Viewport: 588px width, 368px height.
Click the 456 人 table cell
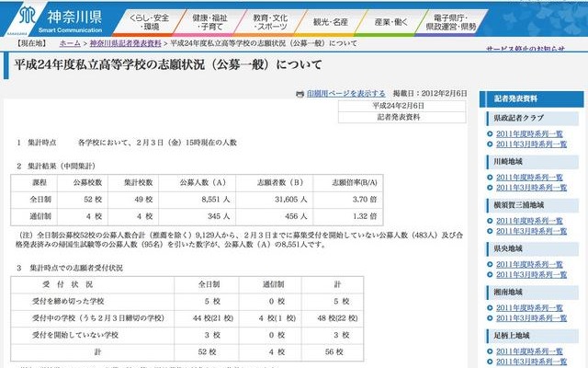(x=275, y=217)
